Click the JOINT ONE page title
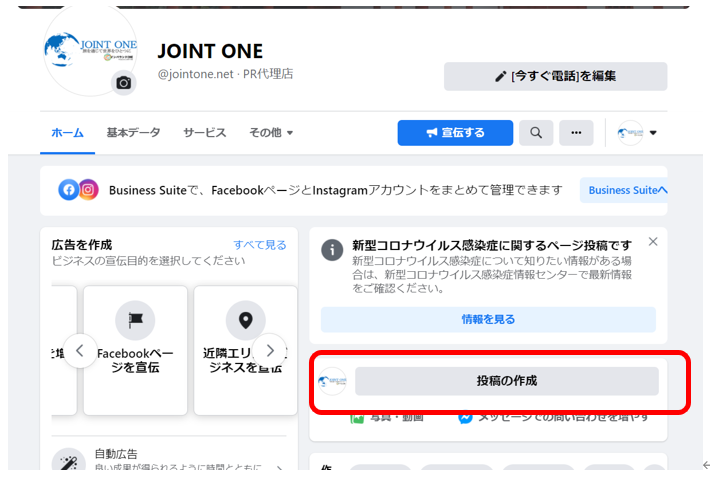The image size is (710, 484). (210, 51)
